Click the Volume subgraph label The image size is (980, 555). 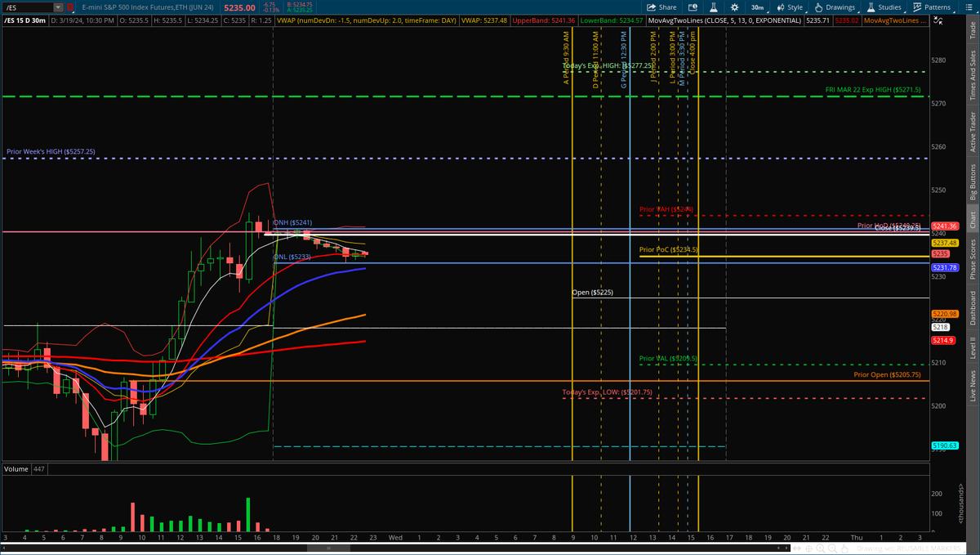(x=16, y=469)
